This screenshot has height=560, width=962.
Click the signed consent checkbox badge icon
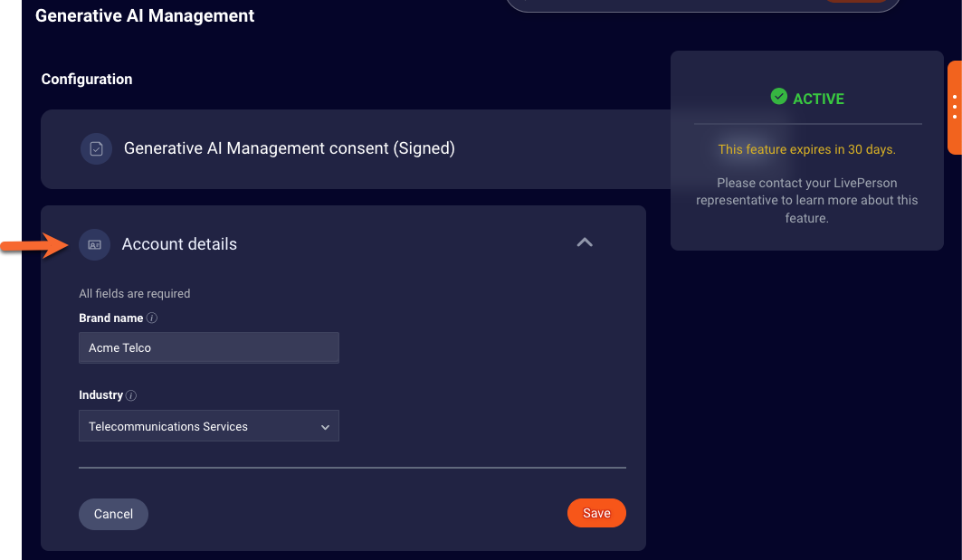96,148
